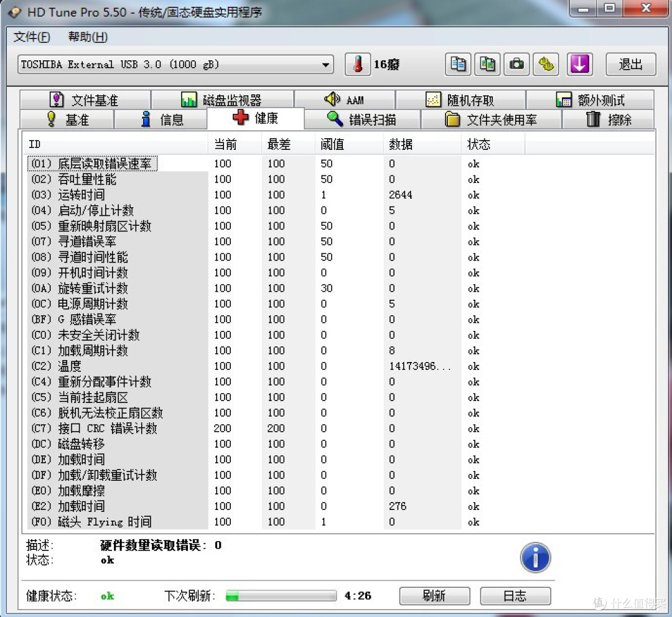This screenshot has width=672, height=617.
Task: Switch to the AAM tab
Action: click(x=345, y=100)
